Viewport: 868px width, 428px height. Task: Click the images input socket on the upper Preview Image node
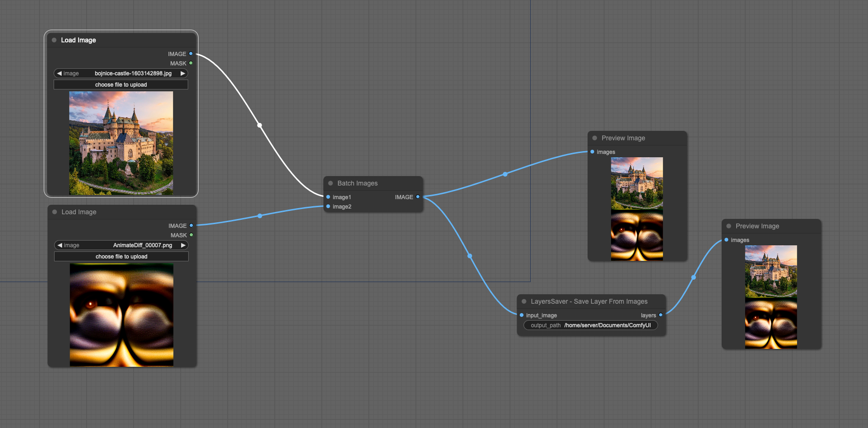(592, 152)
